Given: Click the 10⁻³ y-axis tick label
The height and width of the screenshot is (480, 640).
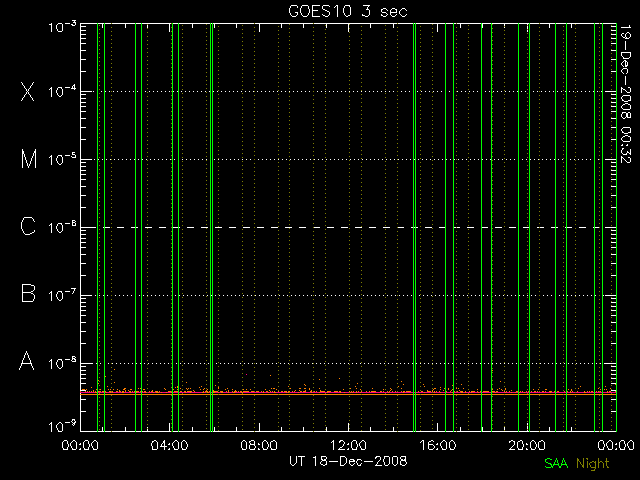Looking at the screenshot, I should tap(62, 27).
